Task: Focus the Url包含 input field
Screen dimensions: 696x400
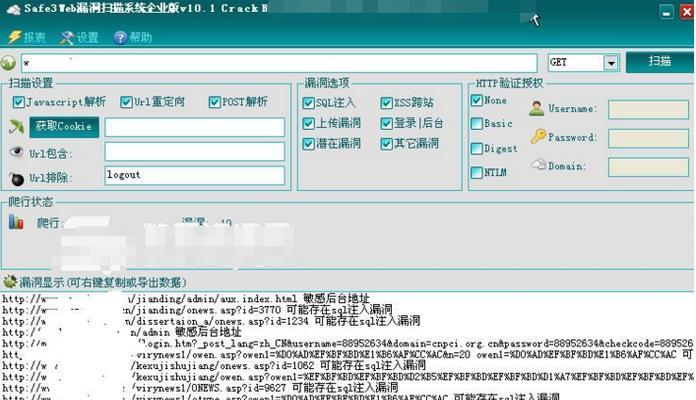Action: (x=194, y=151)
